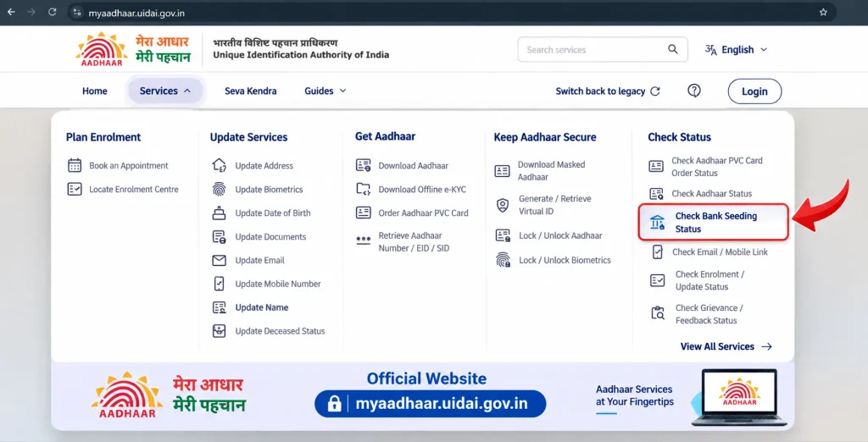Click the Update Address house icon
868x442 pixels.
[220, 165]
